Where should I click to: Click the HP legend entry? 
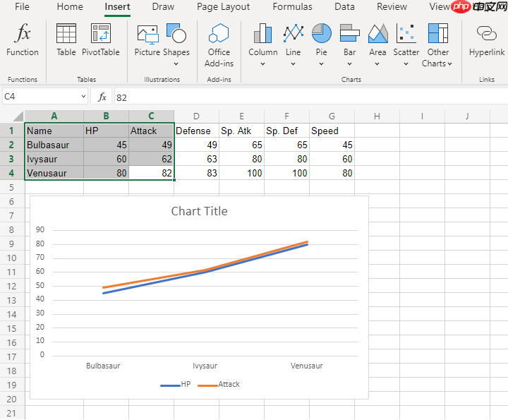tap(175, 384)
